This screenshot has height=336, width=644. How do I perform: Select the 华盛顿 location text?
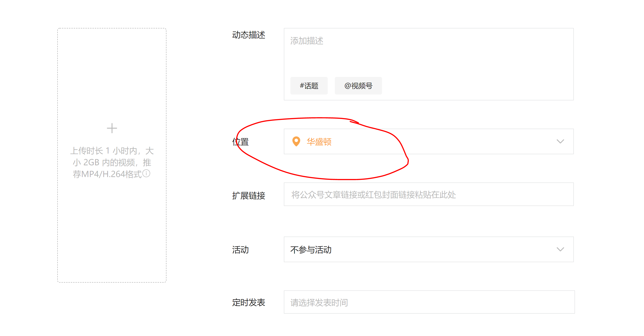(319, 142)
